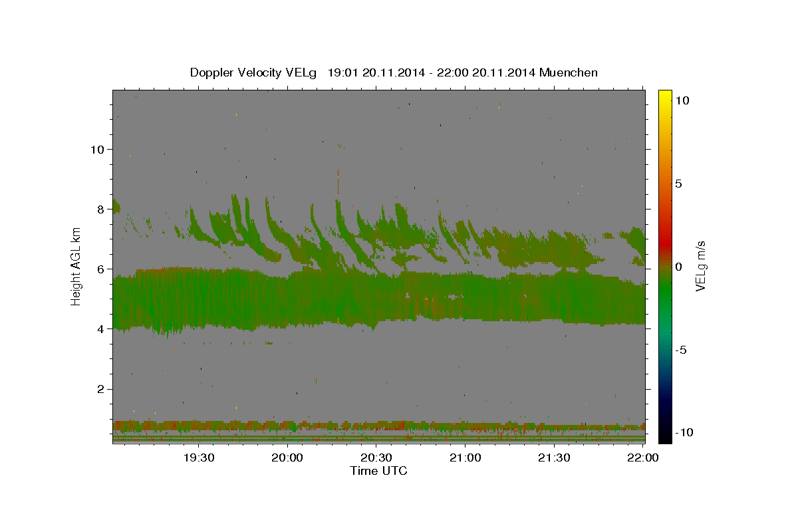Click the Doppler Velocity VELg plot title
Screen dimensions: 798x532
[394, 72]
